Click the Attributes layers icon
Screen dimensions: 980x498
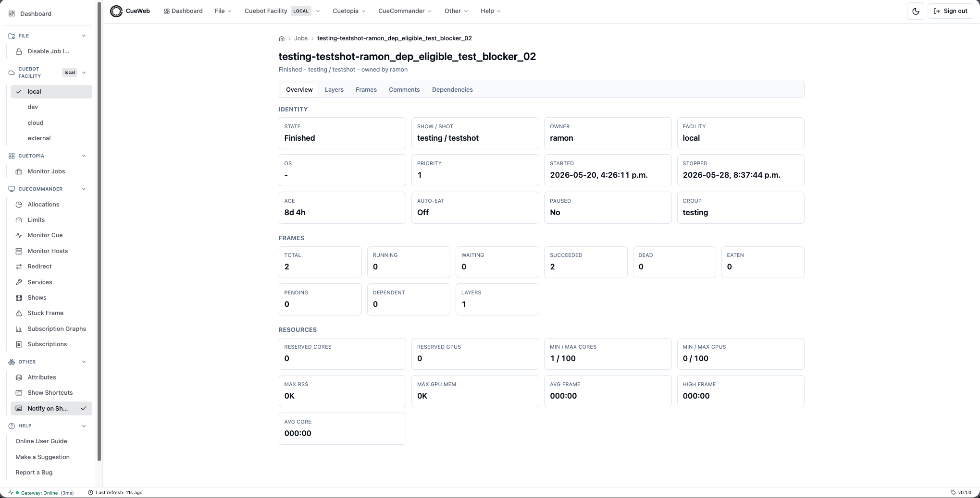click(19, 377)
